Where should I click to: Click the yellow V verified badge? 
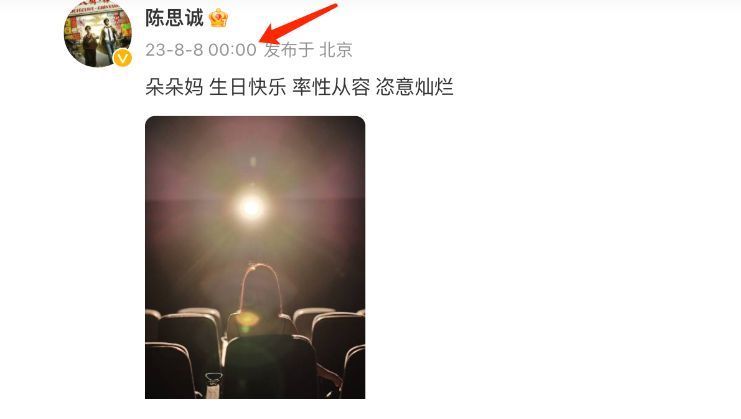[122, 58]
